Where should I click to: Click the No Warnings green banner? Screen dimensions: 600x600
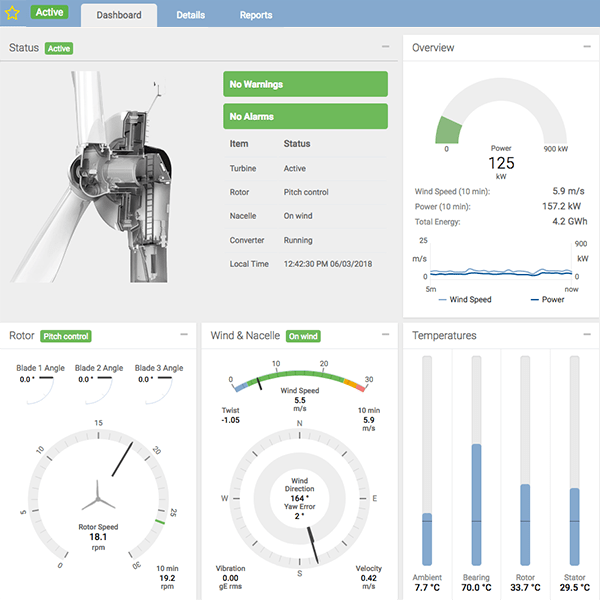(305, 85)
